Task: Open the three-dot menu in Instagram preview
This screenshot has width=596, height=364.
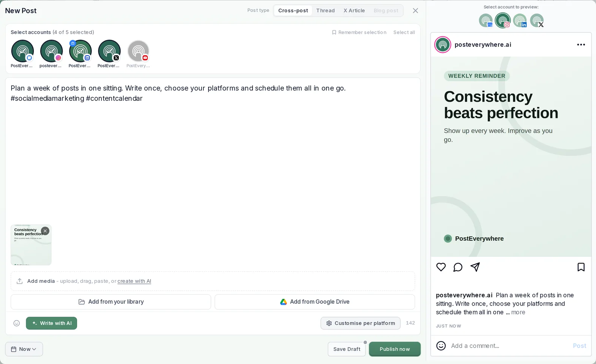Action: pyautogui.click(x=581, y=45)
